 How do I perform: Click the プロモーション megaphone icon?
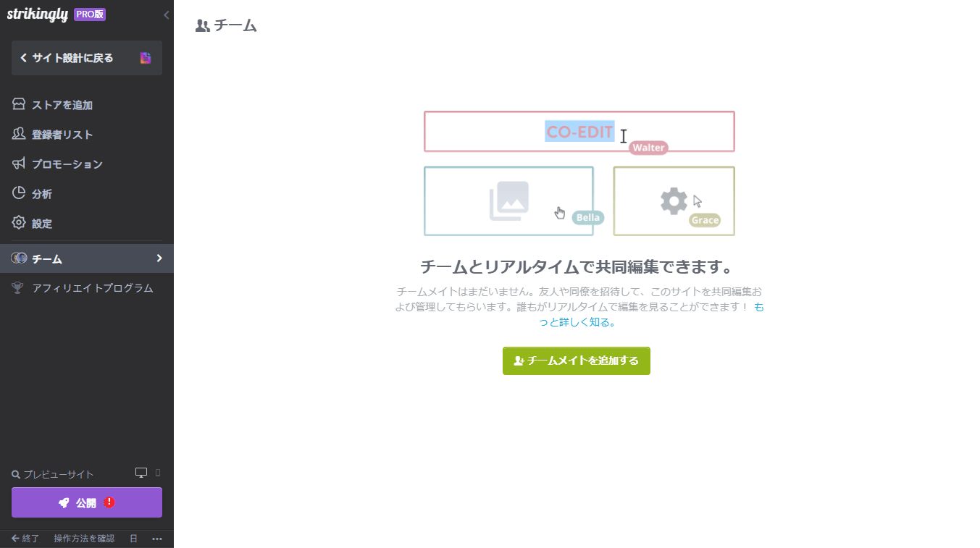18,164
